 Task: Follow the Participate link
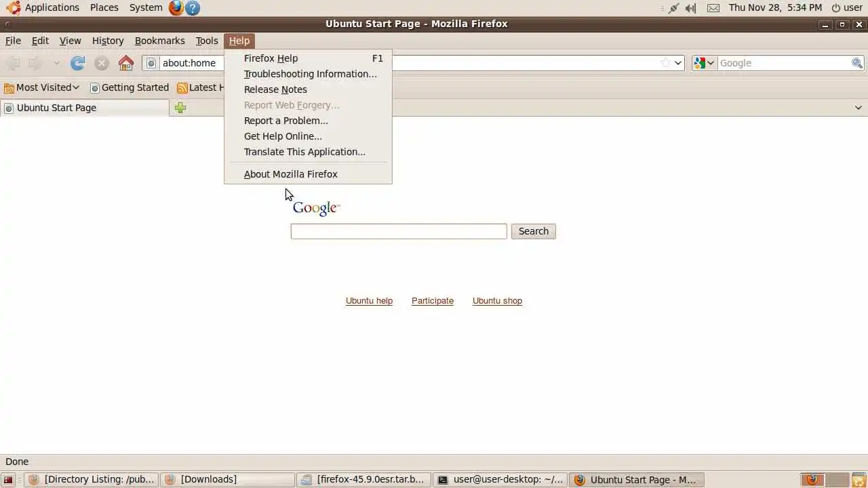coord(433,301)
